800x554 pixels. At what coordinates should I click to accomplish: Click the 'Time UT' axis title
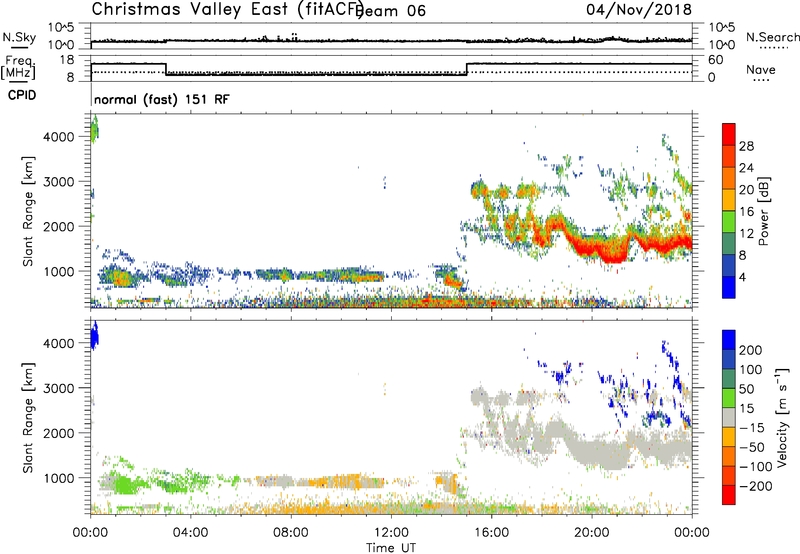391,547
